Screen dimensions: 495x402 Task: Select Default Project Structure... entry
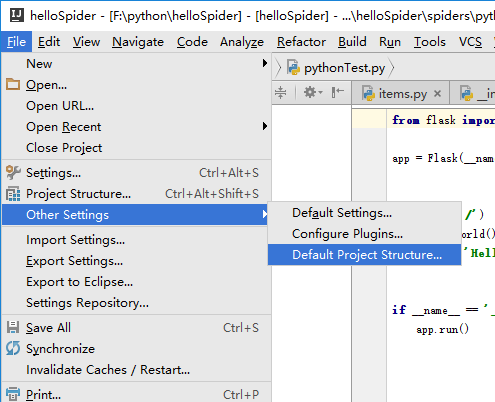coord(365,255)
